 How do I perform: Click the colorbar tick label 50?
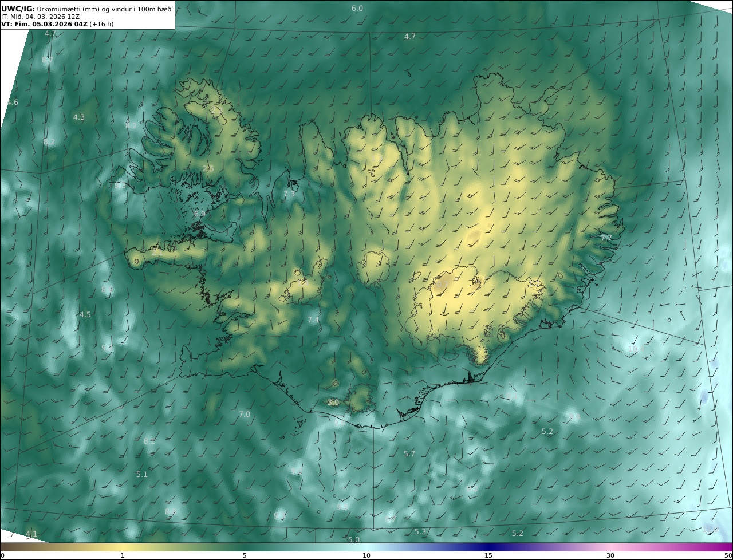(x=728, y=555)
